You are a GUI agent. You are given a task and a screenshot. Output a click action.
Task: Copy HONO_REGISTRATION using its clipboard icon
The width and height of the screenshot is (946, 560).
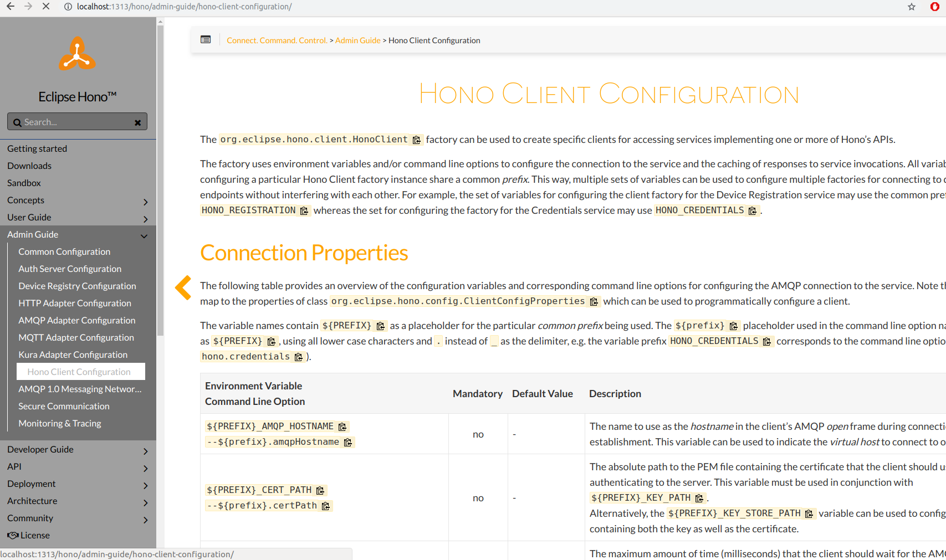304,210
